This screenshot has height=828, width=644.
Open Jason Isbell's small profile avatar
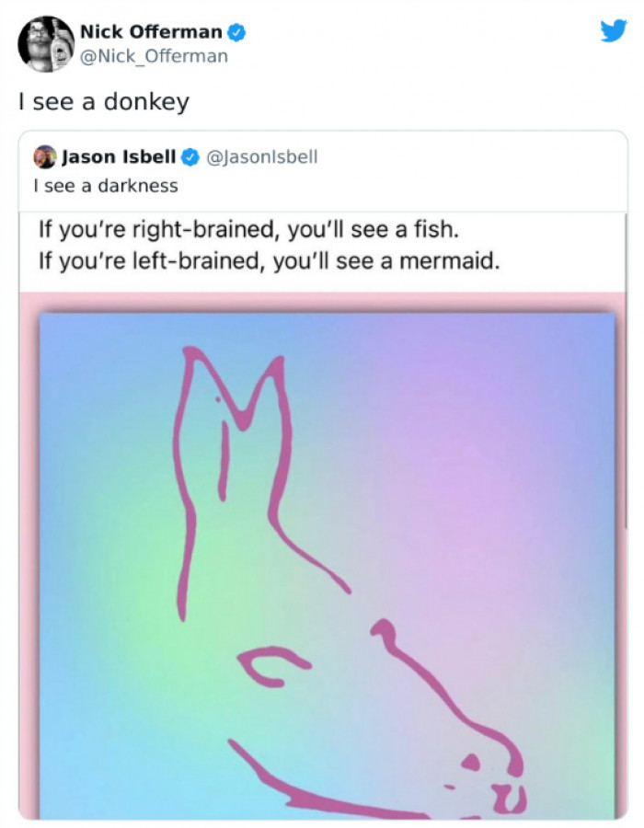[x=44, y=157]
